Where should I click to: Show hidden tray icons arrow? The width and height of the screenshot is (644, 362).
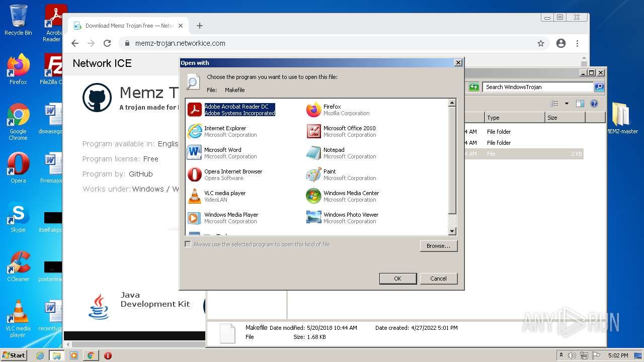pos(561,355)
